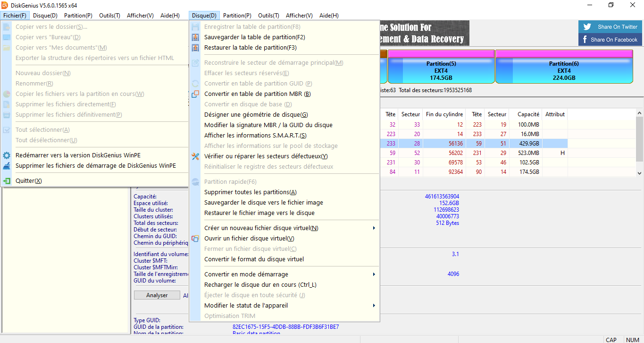Expand Créer un nouveau fichier disque virtuel submenu
644x343 pixels.
(374, 228)
